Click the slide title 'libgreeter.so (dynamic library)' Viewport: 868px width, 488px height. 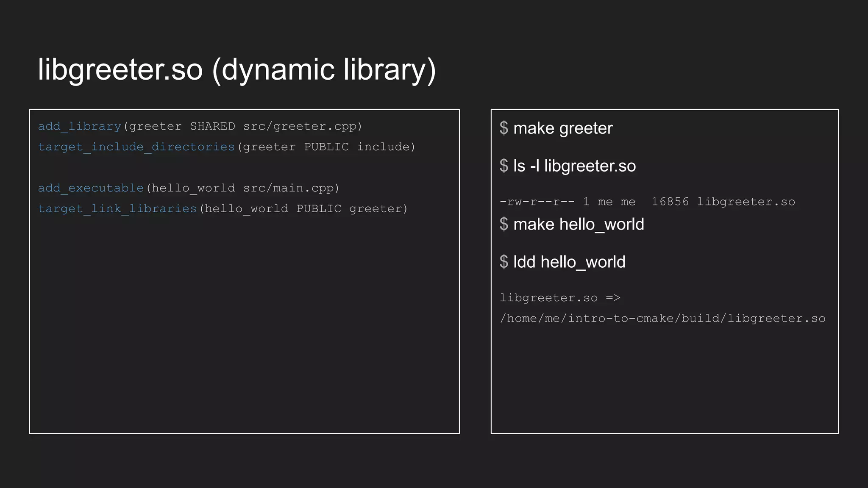pyautogui.click(x=236, y=69)
